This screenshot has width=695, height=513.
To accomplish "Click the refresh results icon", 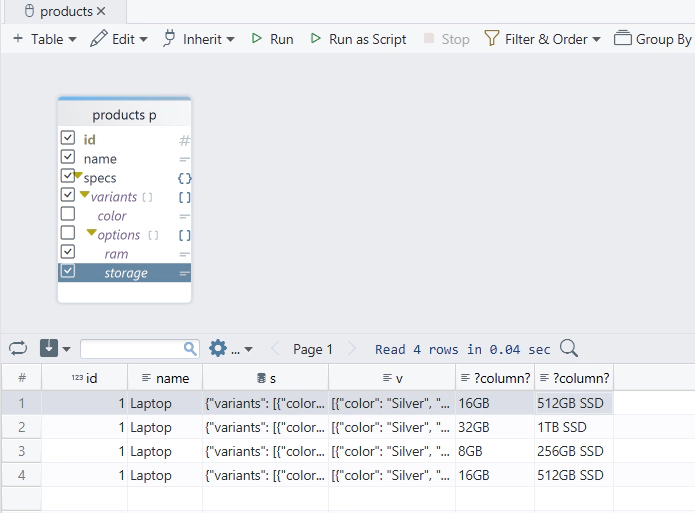I will click(x=18, y=349).
